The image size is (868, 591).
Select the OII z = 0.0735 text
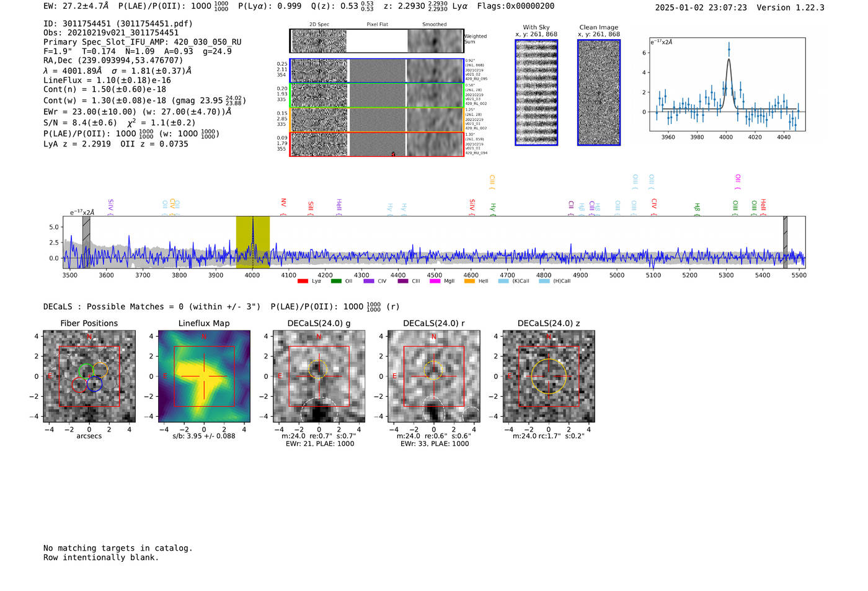[x=154, y=144]
